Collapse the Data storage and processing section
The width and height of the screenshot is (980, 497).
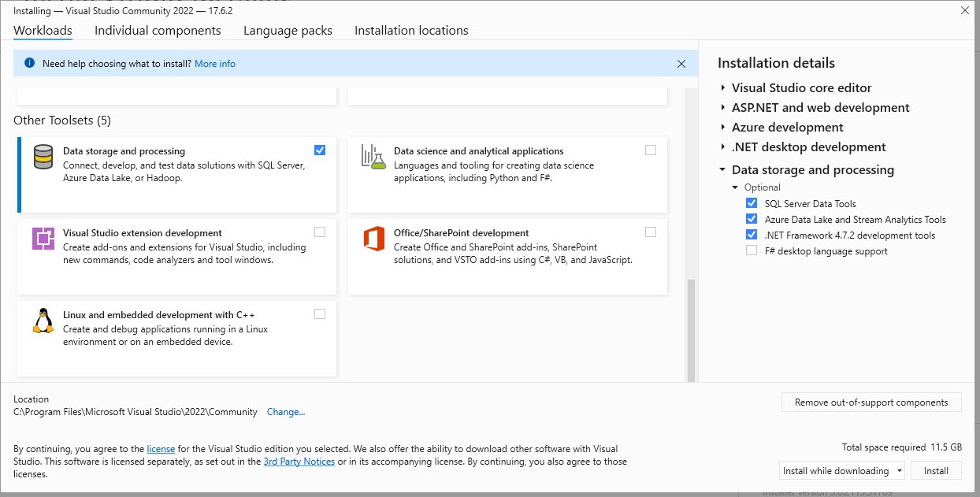click(x=723, y=169)
